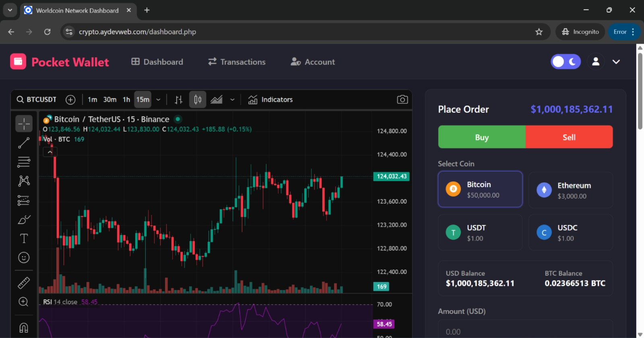The height and width of the screenshot is (338, 644).
Task: Click the page vertical scrollbar thumb
Action: [640, 91]
